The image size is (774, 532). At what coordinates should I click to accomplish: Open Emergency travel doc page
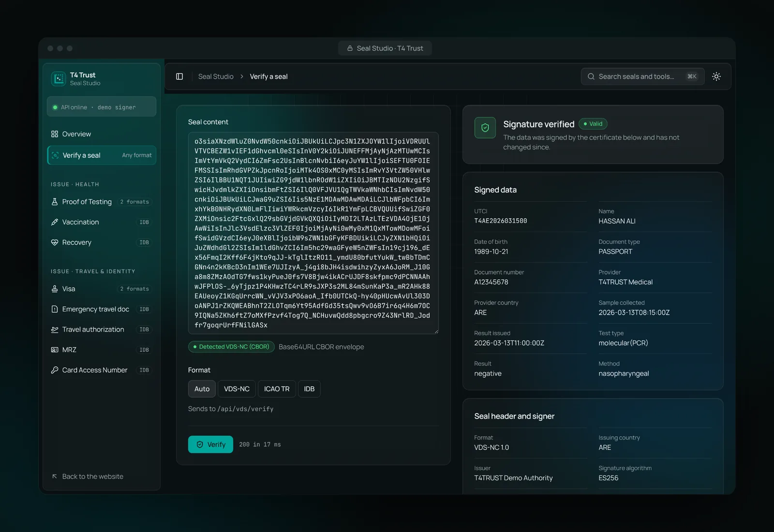coord(102,309)
